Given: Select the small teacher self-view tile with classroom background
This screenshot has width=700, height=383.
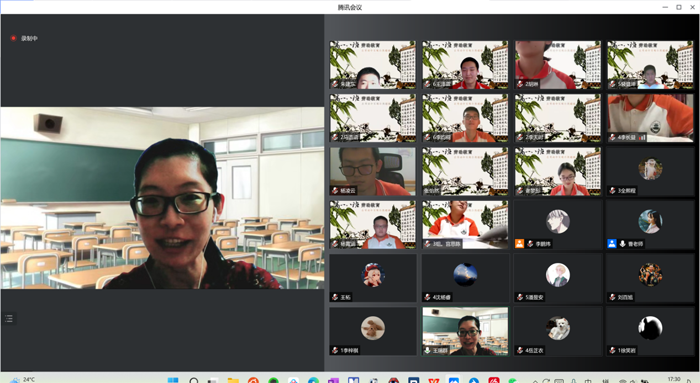Looking at the screenshot, I should tap(465, 331).
